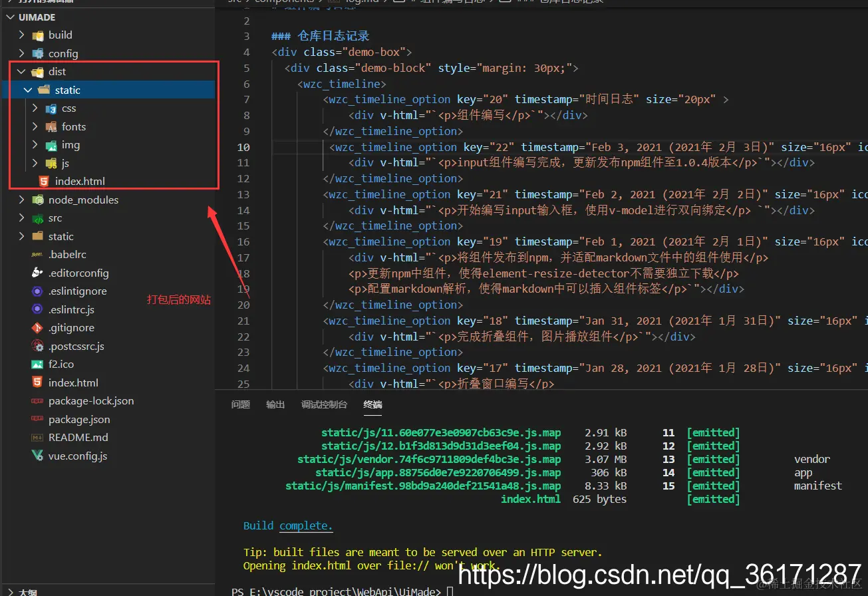Click the f2.ico image icon
The height and width of the screenshot is (596, 868).
point(38,365)
